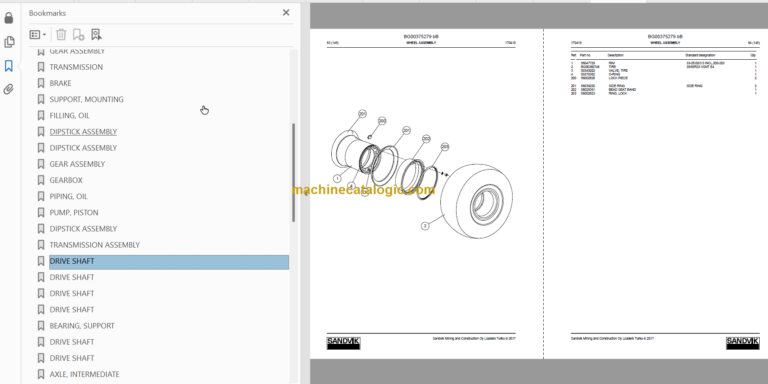Viewport: 768px width, 384px height.
Task: Click the bookmark icon beside SUPPORT, MOUNTING
Action: click(x=41, y=99)
